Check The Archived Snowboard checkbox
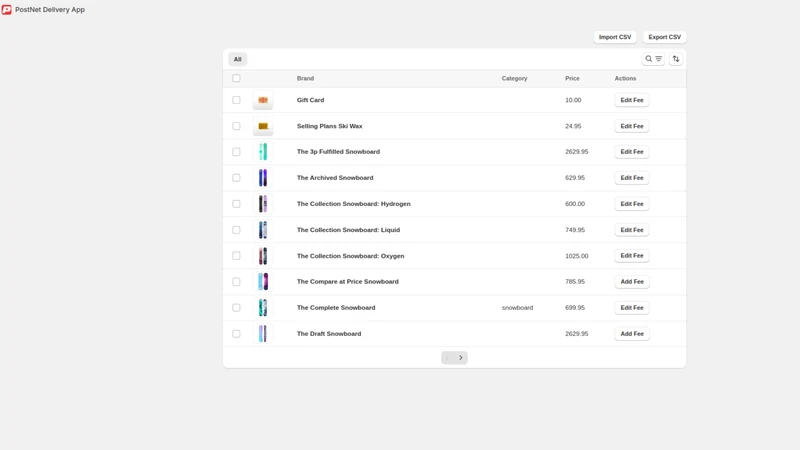This screenshot has height=450, width=800. click(236, 178)
